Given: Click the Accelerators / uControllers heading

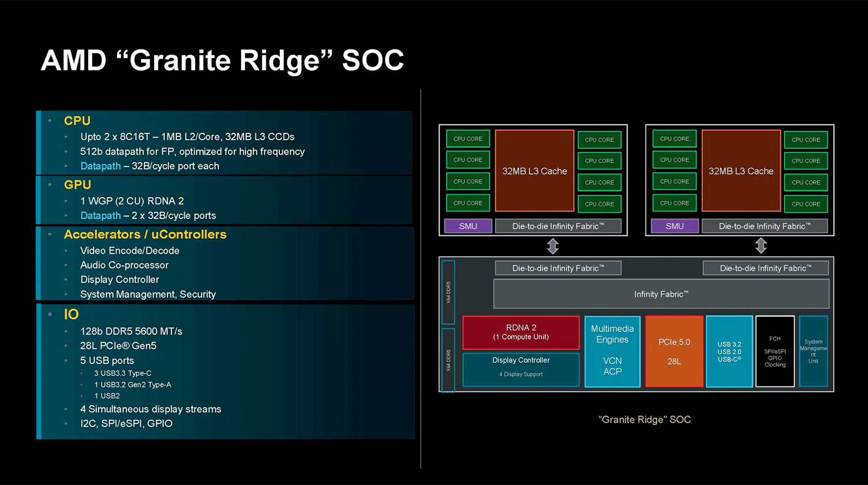Looking at the screenshot, I should (145, 235).
